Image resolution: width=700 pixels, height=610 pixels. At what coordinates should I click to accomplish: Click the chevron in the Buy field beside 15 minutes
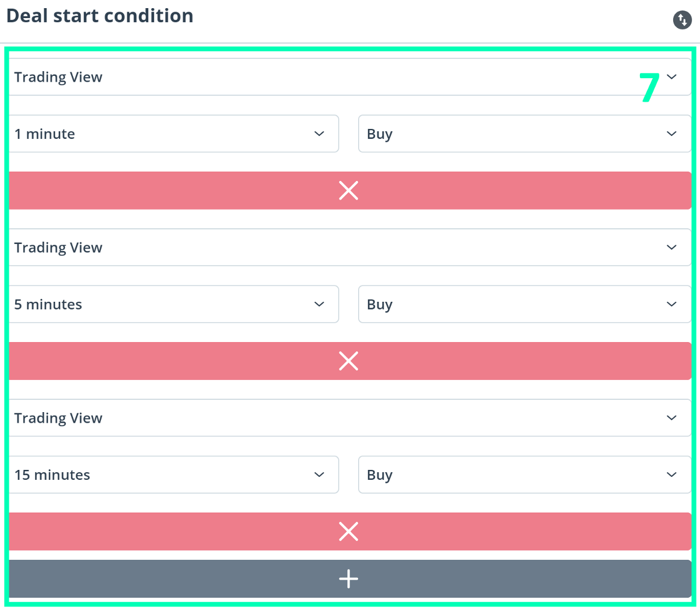point(671,475)
